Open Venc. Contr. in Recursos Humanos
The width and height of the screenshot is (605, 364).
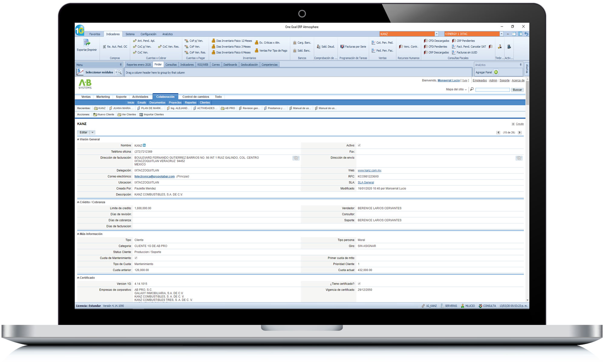[408, 47]
